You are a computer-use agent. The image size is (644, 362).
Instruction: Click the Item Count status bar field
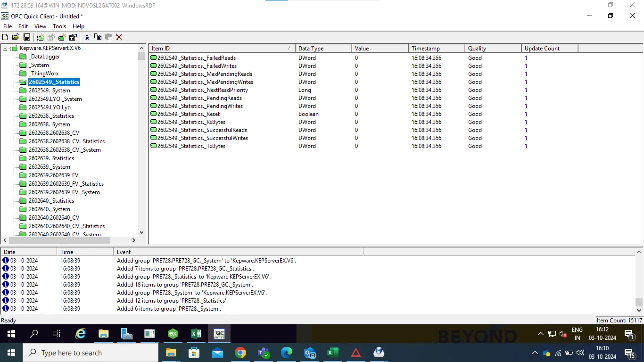click(x=619, y=321)
